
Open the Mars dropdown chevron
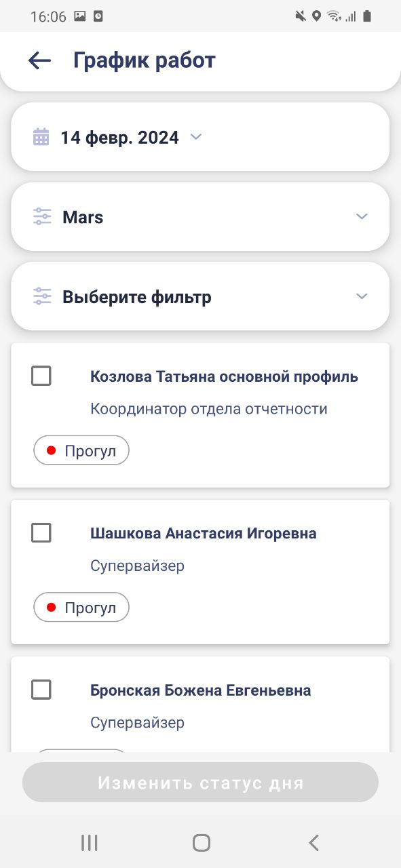pyautogui.click(x=362, y=217)
